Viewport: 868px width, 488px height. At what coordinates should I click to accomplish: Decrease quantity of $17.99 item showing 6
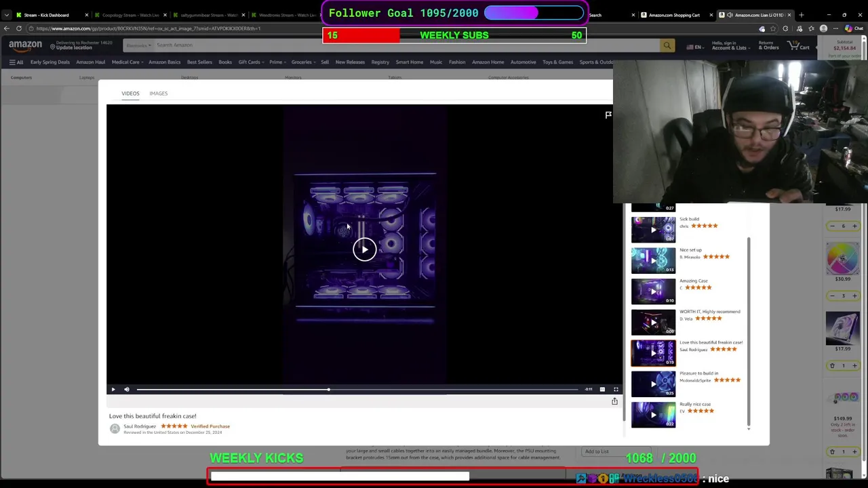pyautogui.click(x=833, y=226)
